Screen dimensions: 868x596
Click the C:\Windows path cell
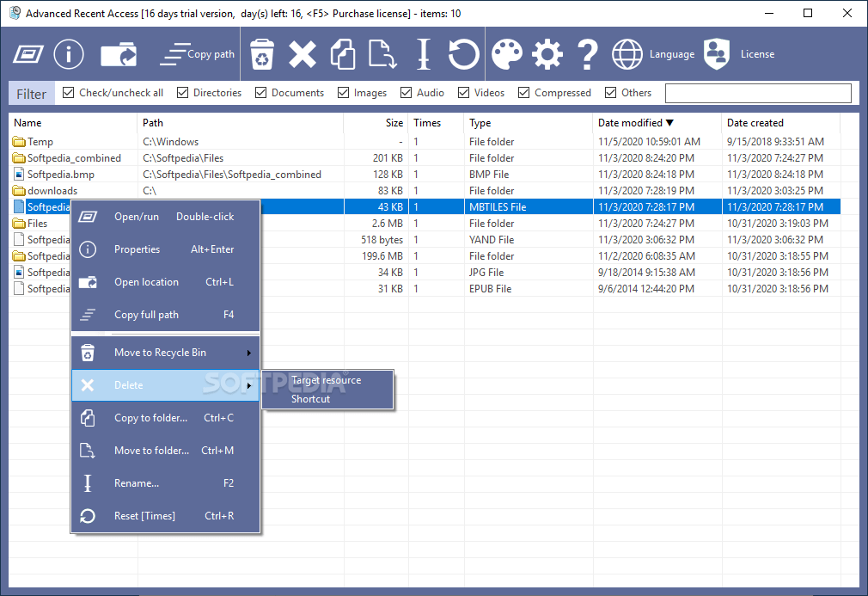[170, 142]
